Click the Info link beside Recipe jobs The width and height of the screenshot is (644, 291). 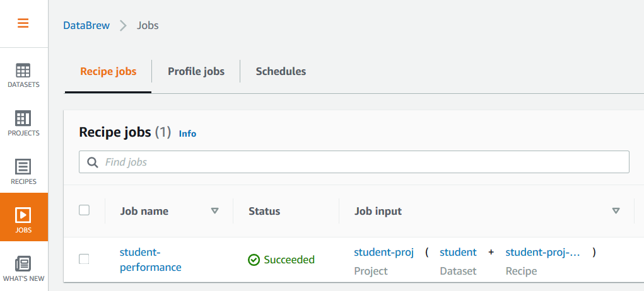click(x=187, y=134)
